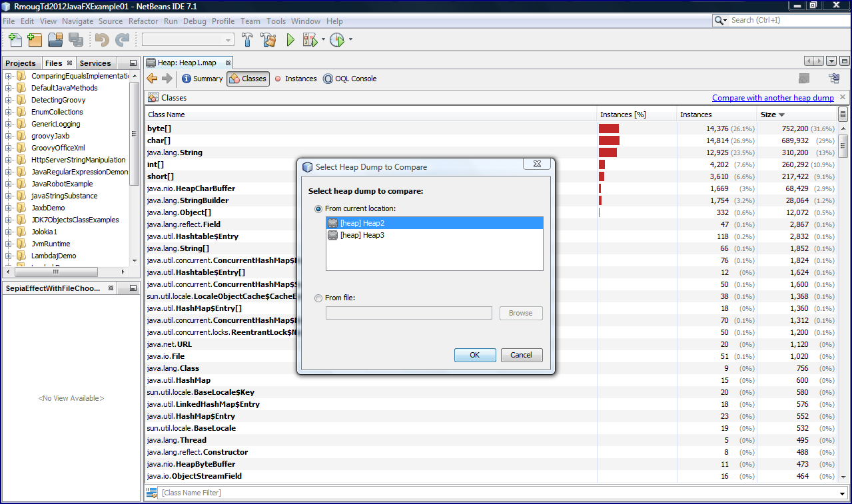Click the Redo arrow icon
Screen dimensions: 852x504
(122, 40)
